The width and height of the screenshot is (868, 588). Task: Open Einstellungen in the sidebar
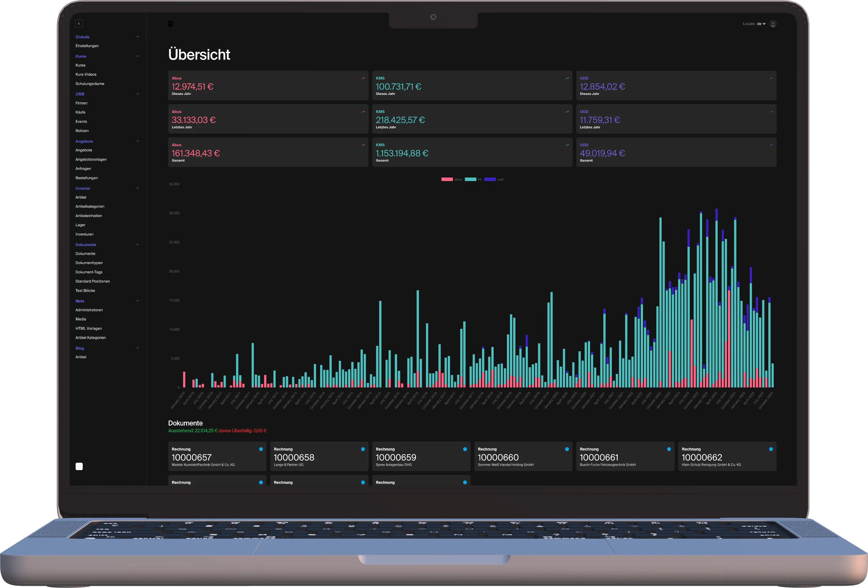tap(87, 46)
